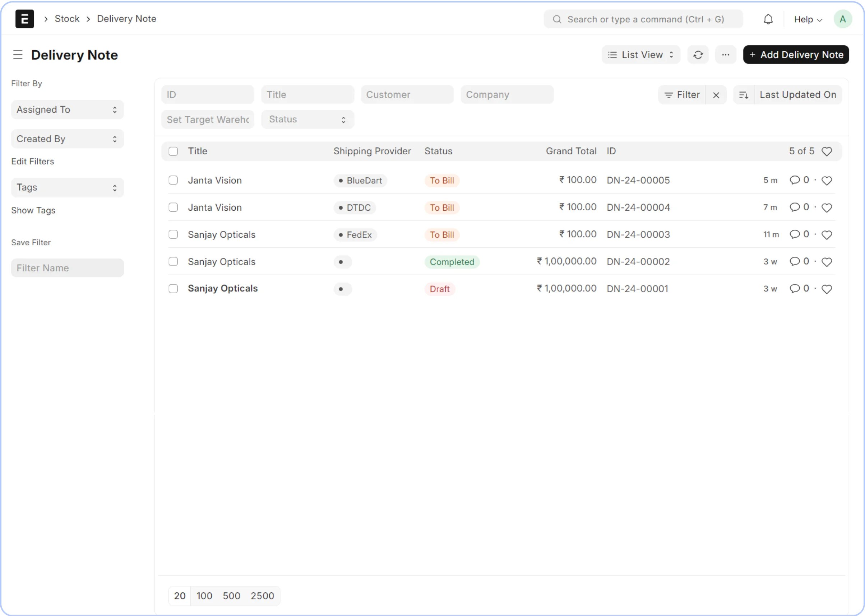The image size is (865, 616).
Task: Open the Help menu
Action: (x=808, y=19)
